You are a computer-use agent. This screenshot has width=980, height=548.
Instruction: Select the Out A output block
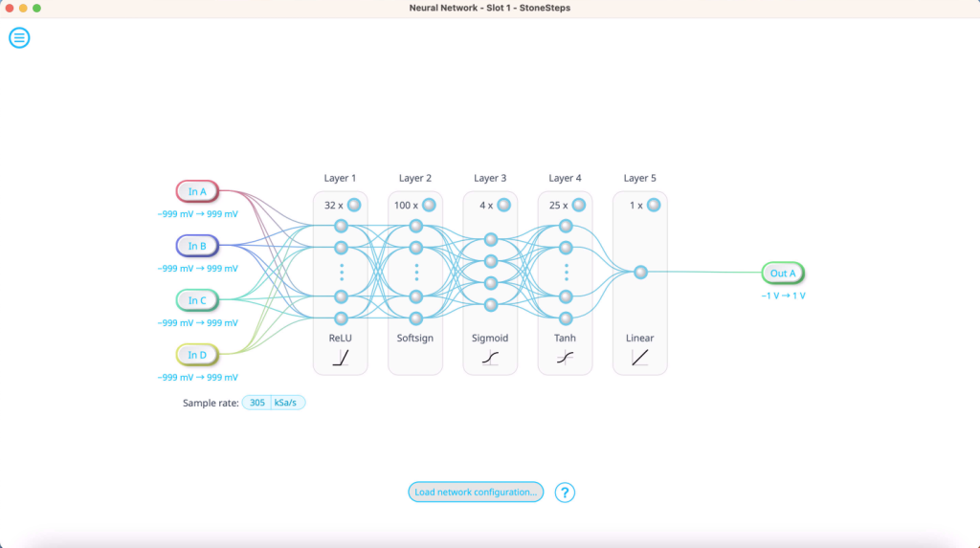click(x=783, y=274)
